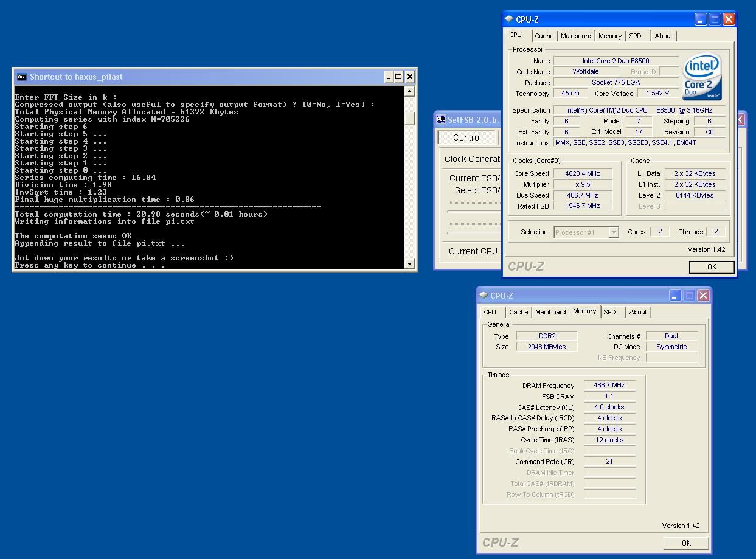Click the Total computation time line in console
This screenshot has height=559, width=756.
click(x=141, y=214)
